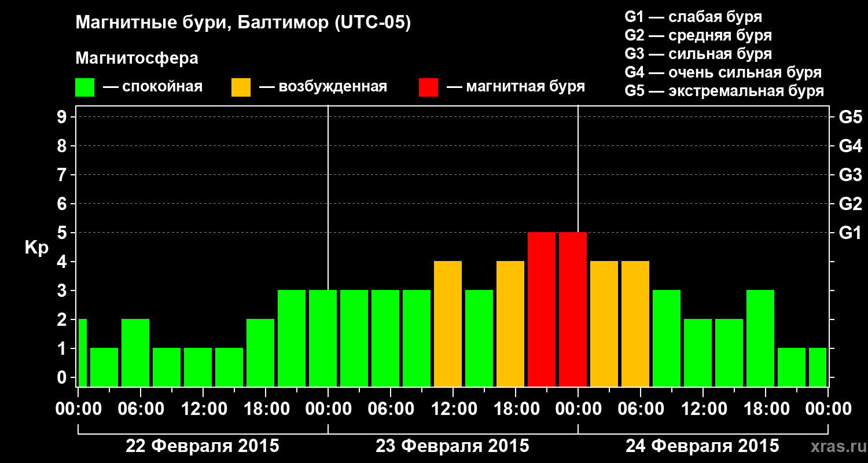This screenshot has height=463, width=868.
Task: Click the first orange bar near 12:00 on 23 February
Action: (x=448, y=324)
